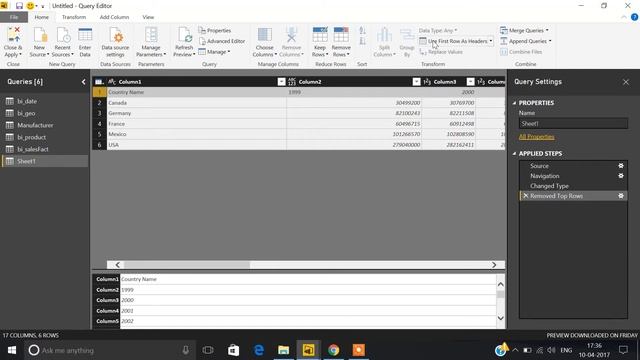Open Data source settings
Image resolution: width=640 pixels, height=360 pixels.
pyautogui.click(x=115, y=42)
